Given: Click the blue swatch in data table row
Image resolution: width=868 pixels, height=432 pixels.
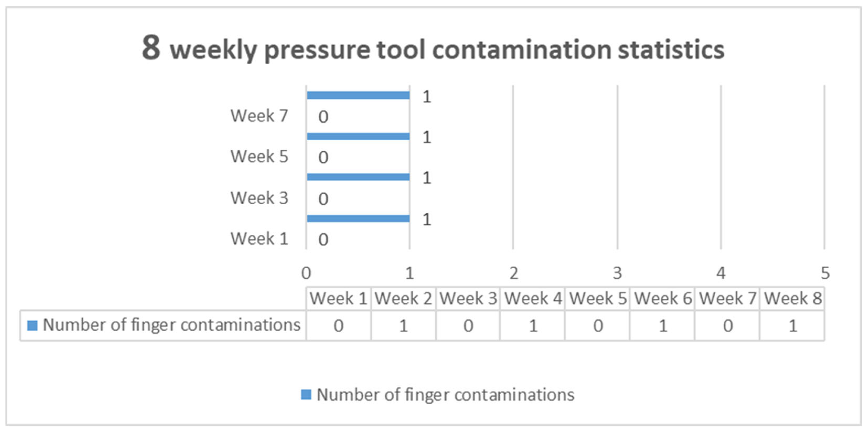Looking at the screenshot, I should (x=32, y=325).
